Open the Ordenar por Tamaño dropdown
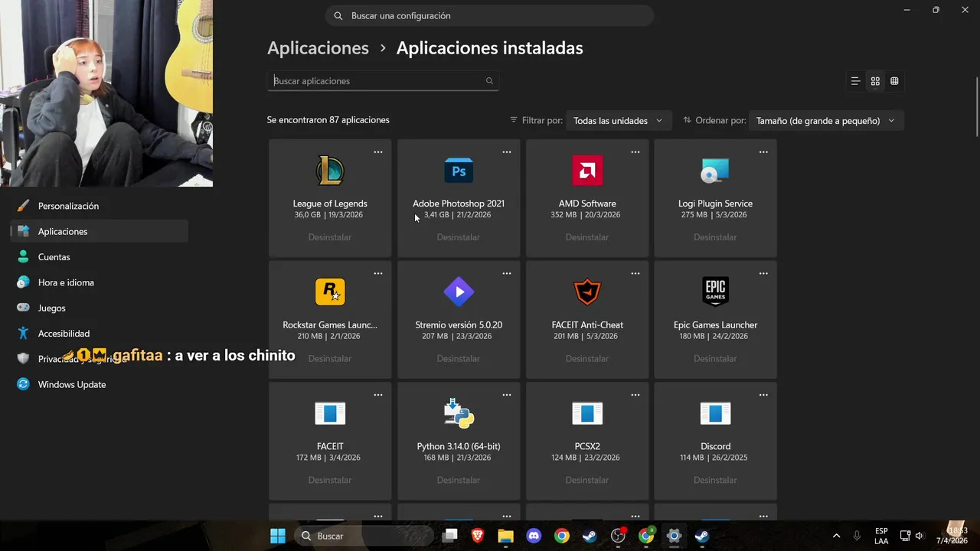The image size is (980, 551). [825, 121]
